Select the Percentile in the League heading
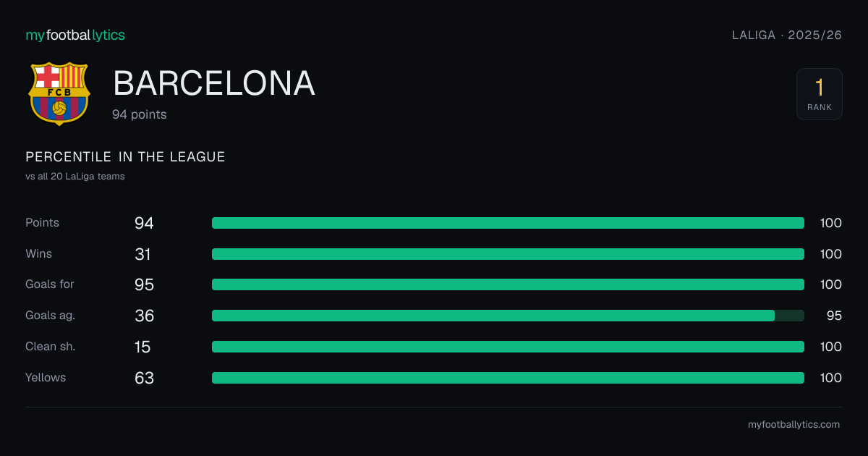868x456 pixels. coord(125,157)
